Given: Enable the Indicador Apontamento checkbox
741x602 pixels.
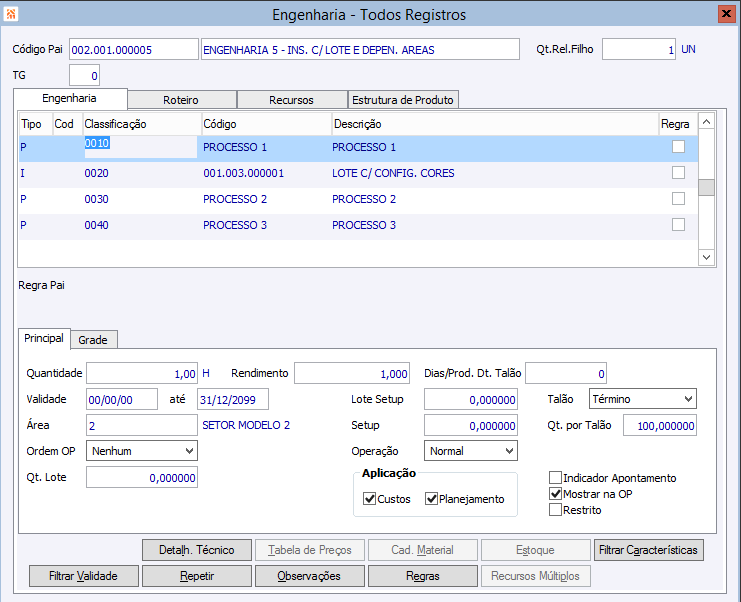Looking at the screenshot, I should click(556, 478).
